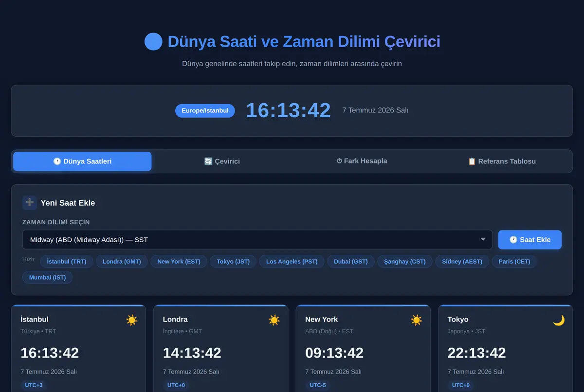The height and width of the screenshot is (392, 584).
Task: Click the 14:13:42 time on Londra card
Action: pos(192,353)
